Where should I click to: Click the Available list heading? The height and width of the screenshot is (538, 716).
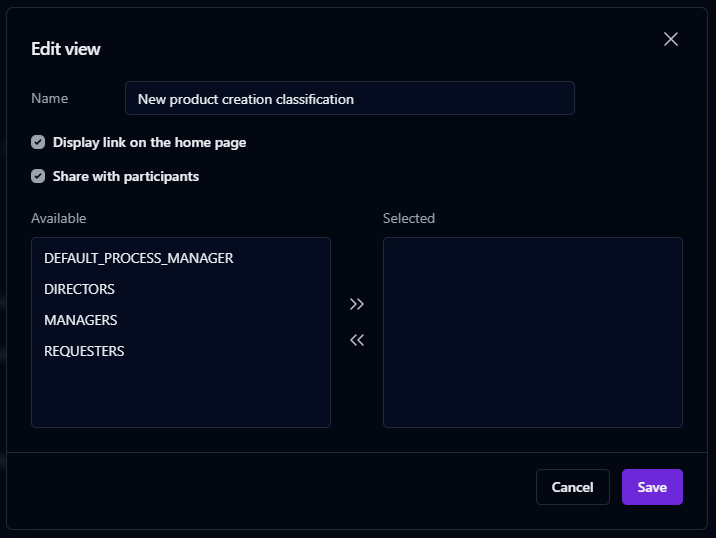(58, 218)
